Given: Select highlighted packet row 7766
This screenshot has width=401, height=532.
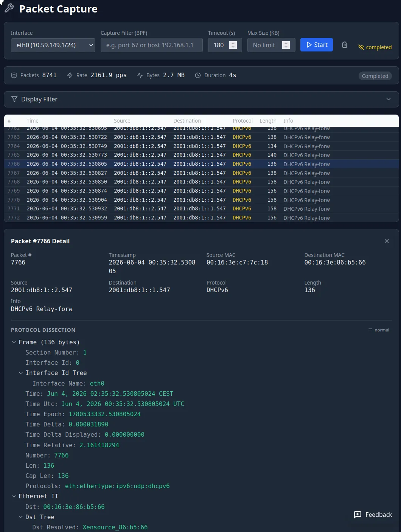Looking at the screenshot, I should click(x=201, y=164).
